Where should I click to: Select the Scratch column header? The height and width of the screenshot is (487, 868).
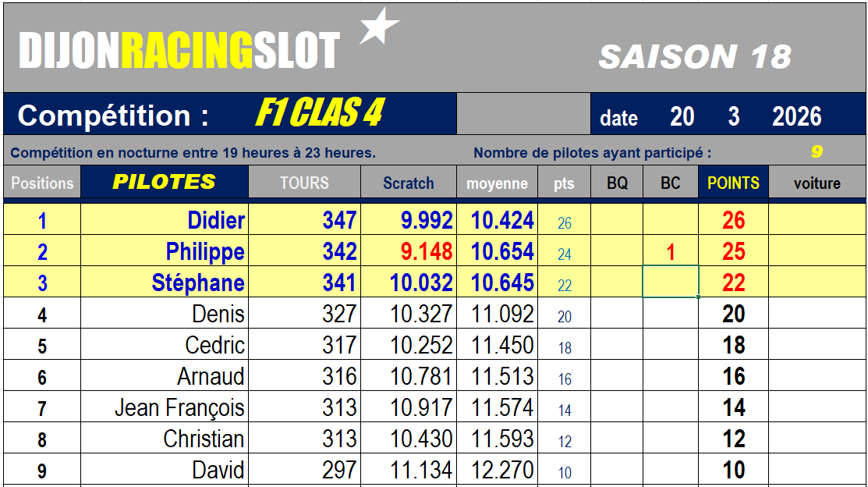coord(409,183)
